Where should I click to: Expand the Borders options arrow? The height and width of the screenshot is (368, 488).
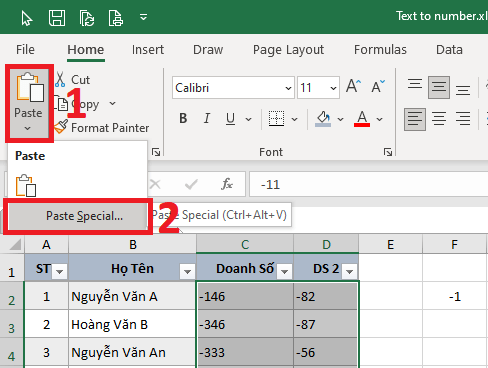tap(294, 119)
